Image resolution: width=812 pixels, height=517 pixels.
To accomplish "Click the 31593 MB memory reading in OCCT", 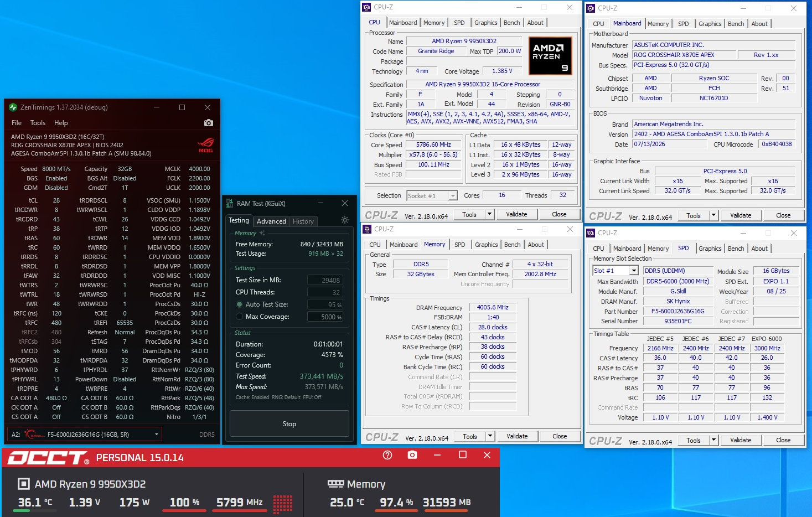I will tap(447, 502).
